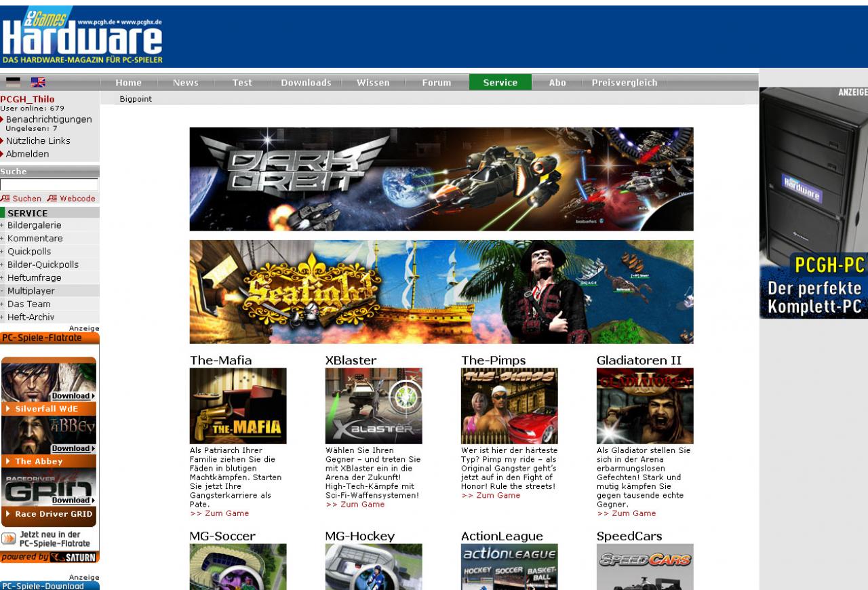Expand Bildergalerie in the Service sidebar
Image resolution: width=868 pixels, height=590 pixels.
(x=34, y=225)
